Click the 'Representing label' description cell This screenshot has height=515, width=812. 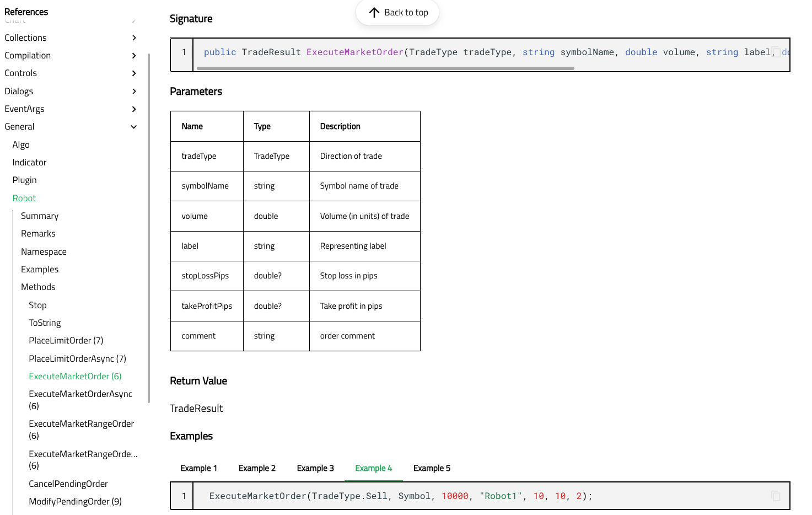click(x=364, y=246)
